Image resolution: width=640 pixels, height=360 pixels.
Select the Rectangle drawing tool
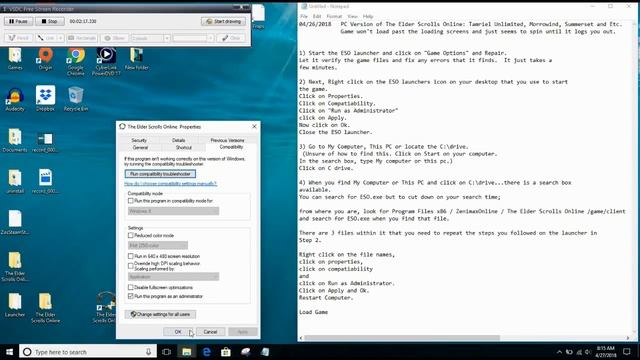[82, 38]
